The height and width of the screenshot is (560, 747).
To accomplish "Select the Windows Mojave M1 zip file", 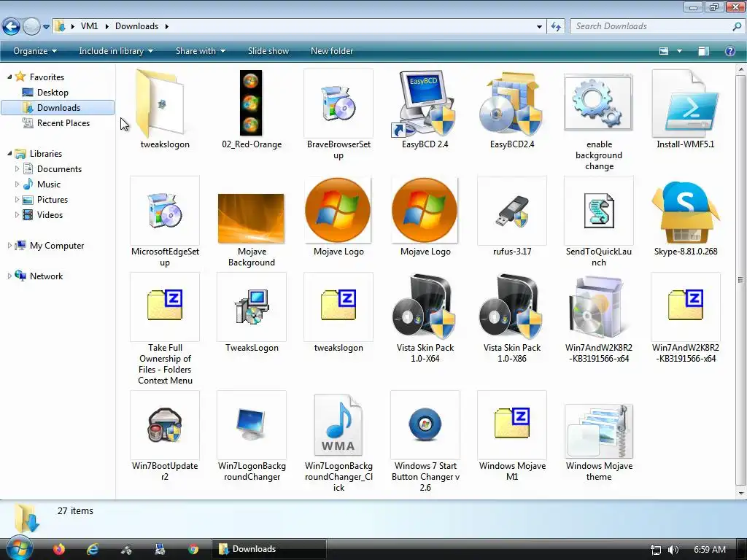I will click(x=511, y=425).
